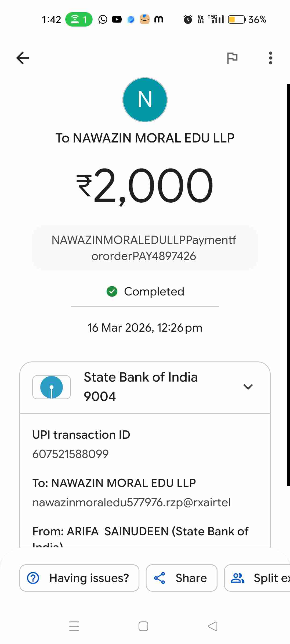Tap the WhatsApp notification icon
Viewport: 290px width, 644px height.
point(103,19)
